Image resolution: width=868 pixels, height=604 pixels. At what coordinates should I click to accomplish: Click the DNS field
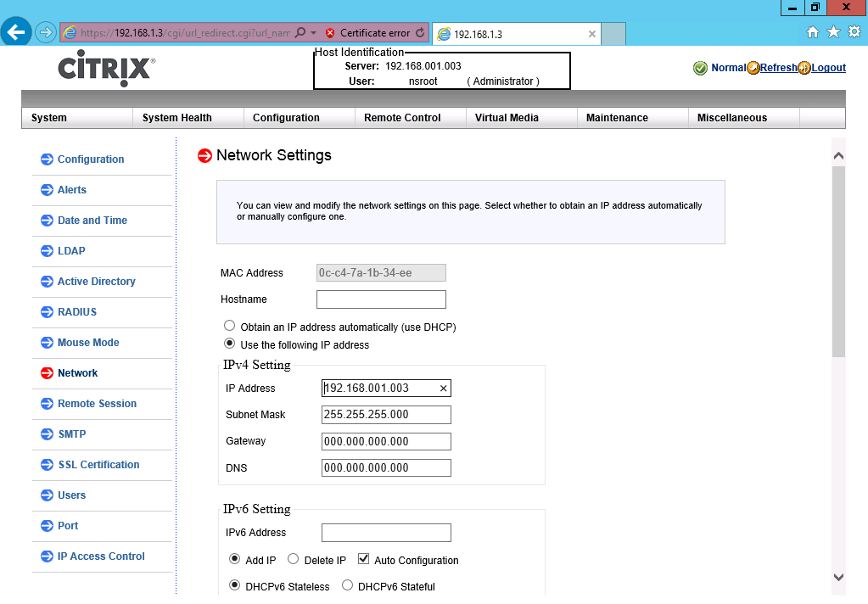point(386,467)
